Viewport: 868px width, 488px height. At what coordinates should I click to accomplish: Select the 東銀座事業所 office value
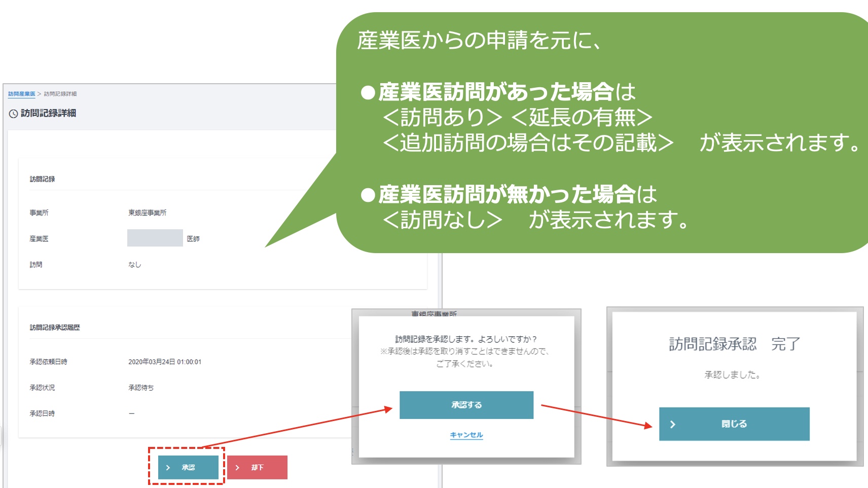(x=147, y=213)
